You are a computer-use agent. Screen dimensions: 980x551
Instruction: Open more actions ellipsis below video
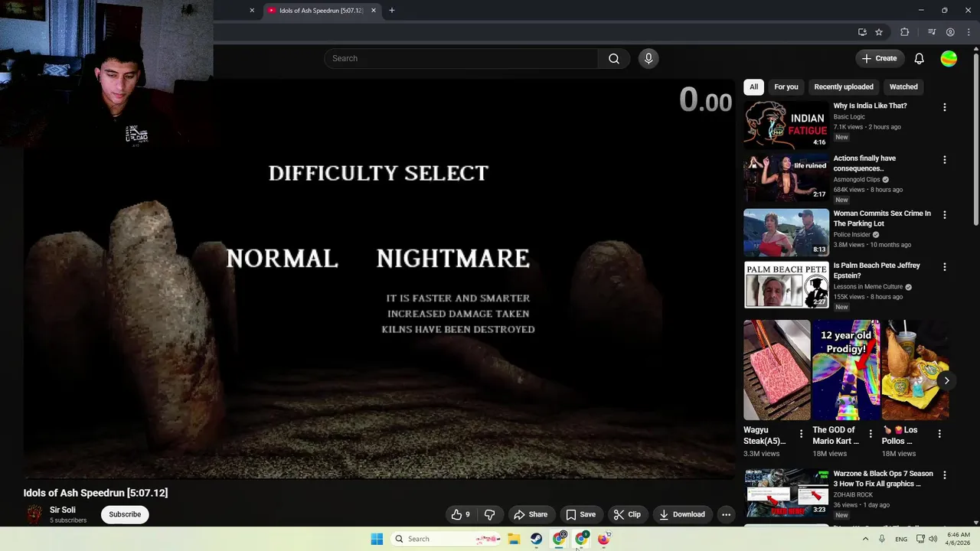[x=726, y=514]
